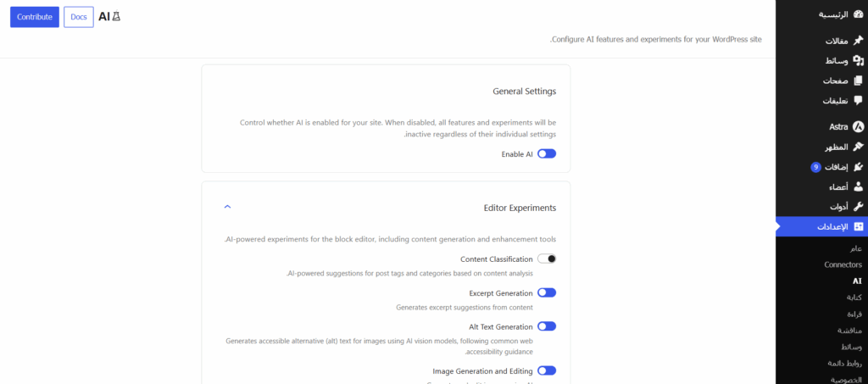This screenshot has height=384, width=868.
Task: Click the Posts pushpin icon
Action: coord(858,41)
